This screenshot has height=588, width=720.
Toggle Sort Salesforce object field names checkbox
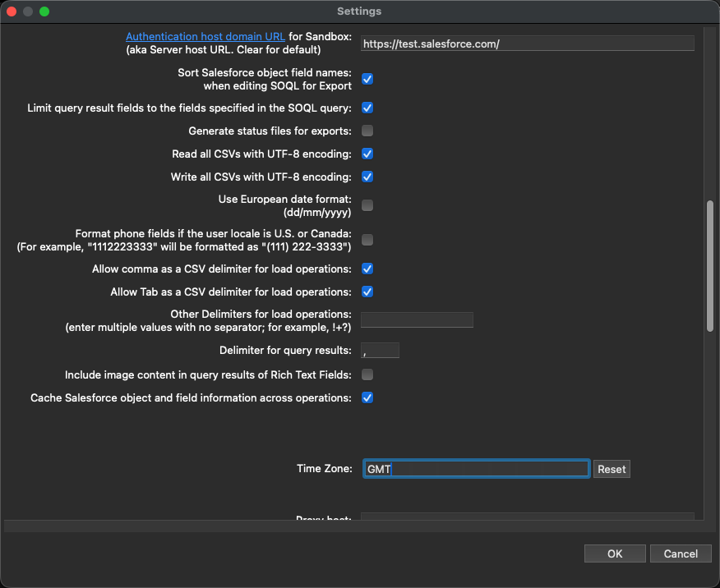[367, 79]
